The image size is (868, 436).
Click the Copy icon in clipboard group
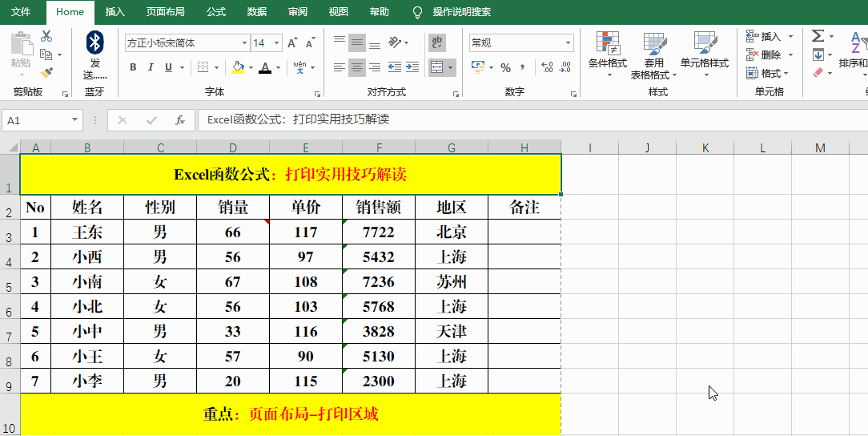tap(46, 54)
